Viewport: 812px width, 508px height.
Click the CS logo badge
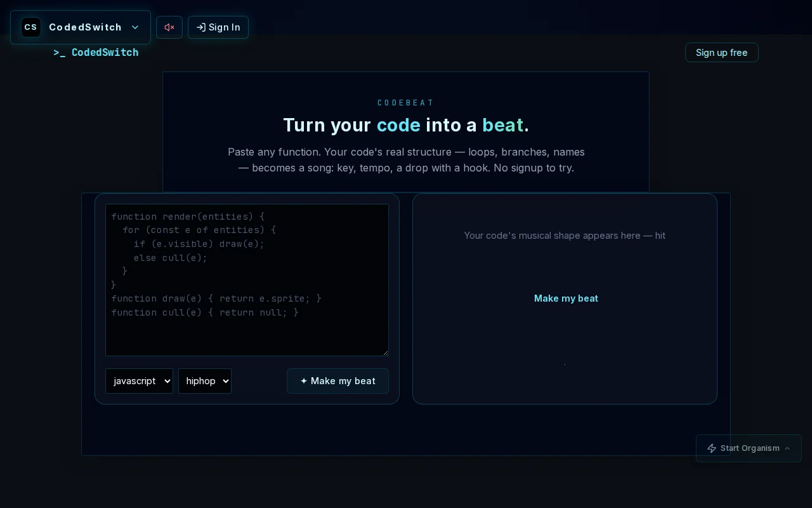[30, 27]
